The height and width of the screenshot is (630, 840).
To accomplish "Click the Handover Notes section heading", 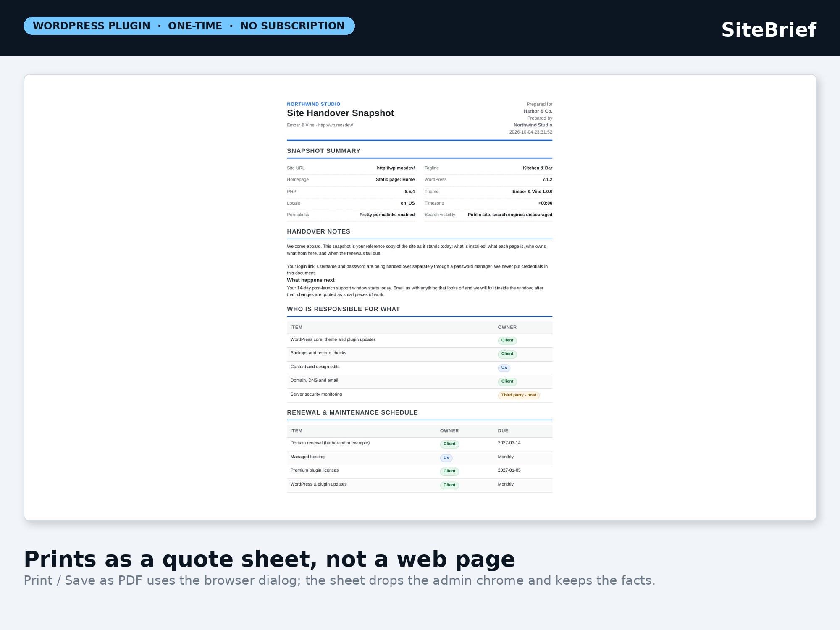I will click(318, 231).
